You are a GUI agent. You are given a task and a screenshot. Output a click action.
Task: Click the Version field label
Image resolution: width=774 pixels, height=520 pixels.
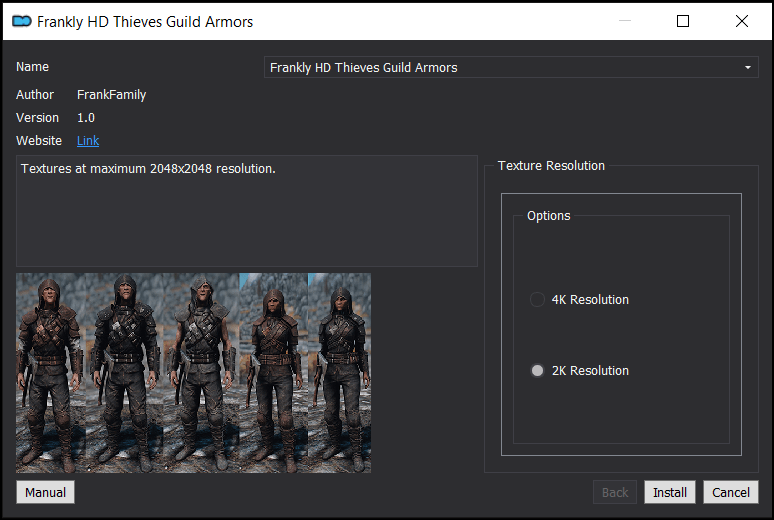point(38,118)
